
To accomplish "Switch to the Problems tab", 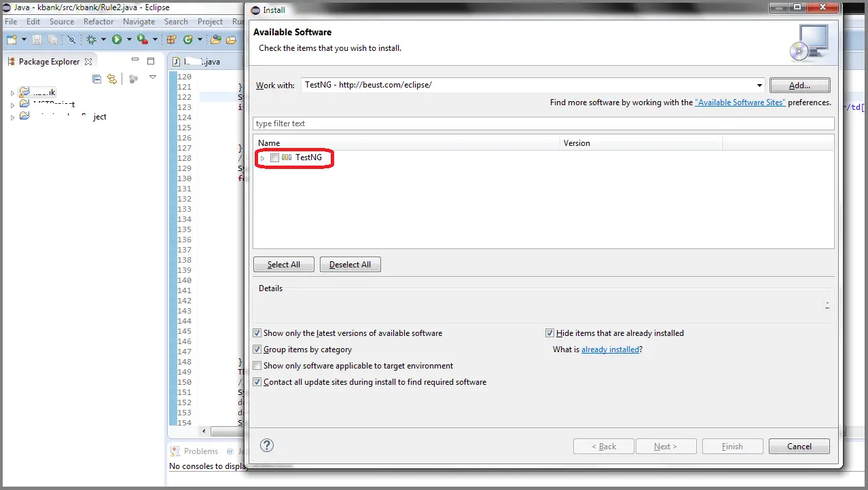I will click(x=195, y=451).
